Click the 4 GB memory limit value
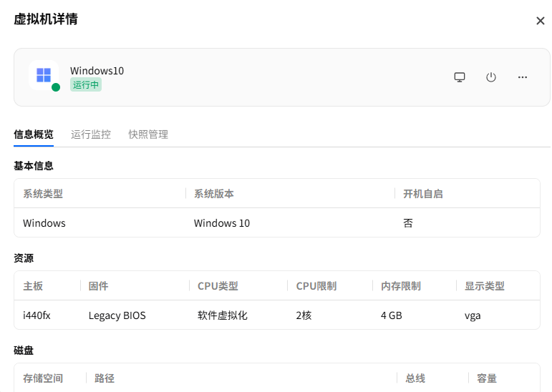This screenshot has width=552, height=392. (x=391, y=315)
